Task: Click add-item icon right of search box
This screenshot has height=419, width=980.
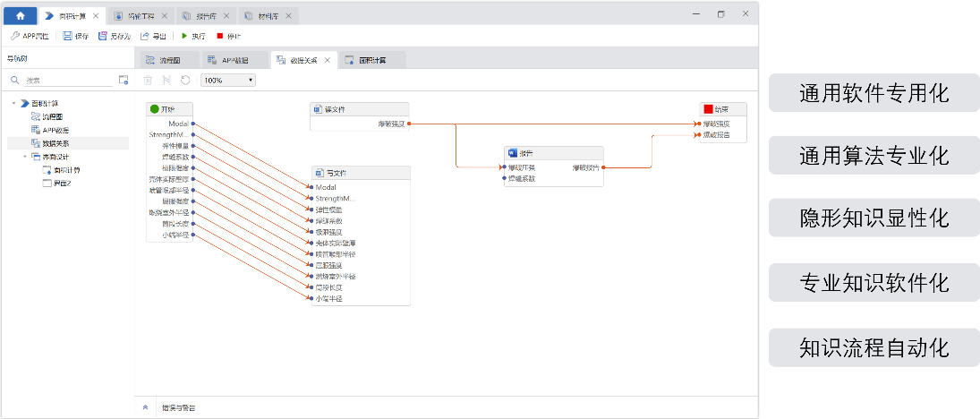Action: tap(124, 80)
